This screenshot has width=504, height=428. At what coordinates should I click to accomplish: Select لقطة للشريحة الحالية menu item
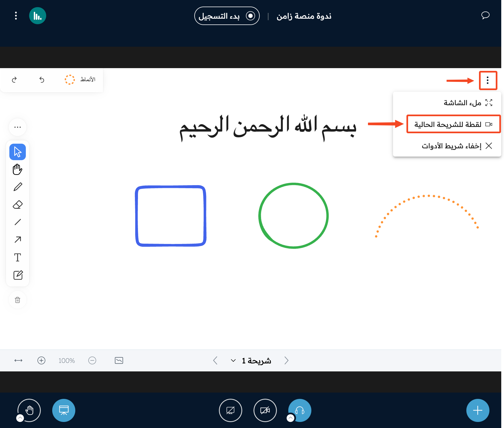(453, 124)
